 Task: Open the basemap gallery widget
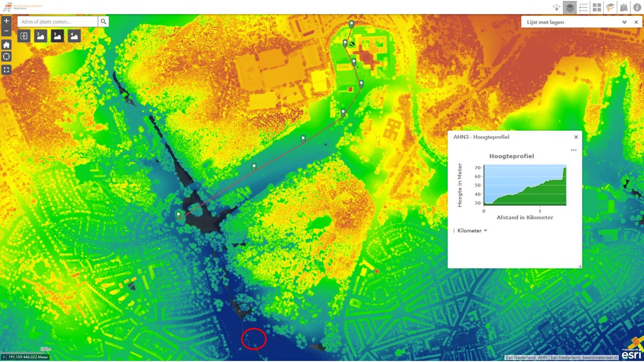(597, 7)
